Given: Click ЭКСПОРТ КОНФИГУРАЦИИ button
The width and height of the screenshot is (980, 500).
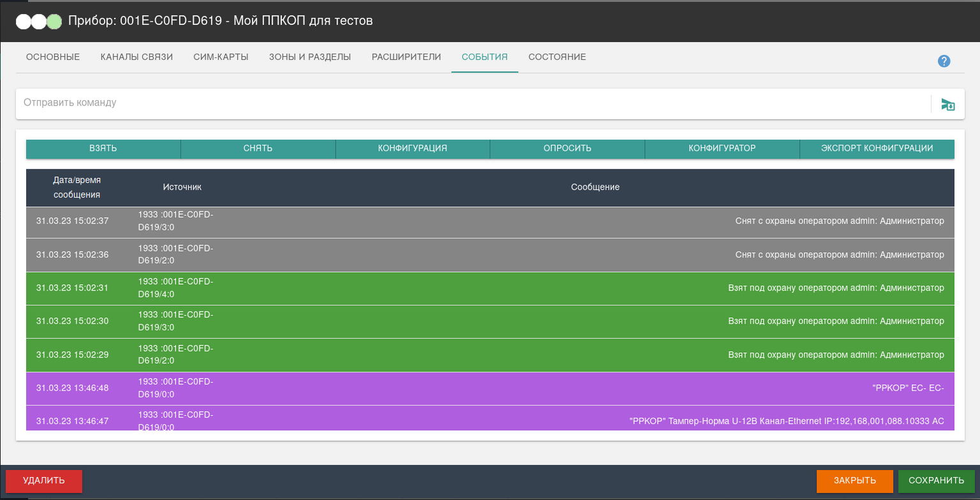Looking at the screenshot, I should pyautogui.click(x=877, y=148).
